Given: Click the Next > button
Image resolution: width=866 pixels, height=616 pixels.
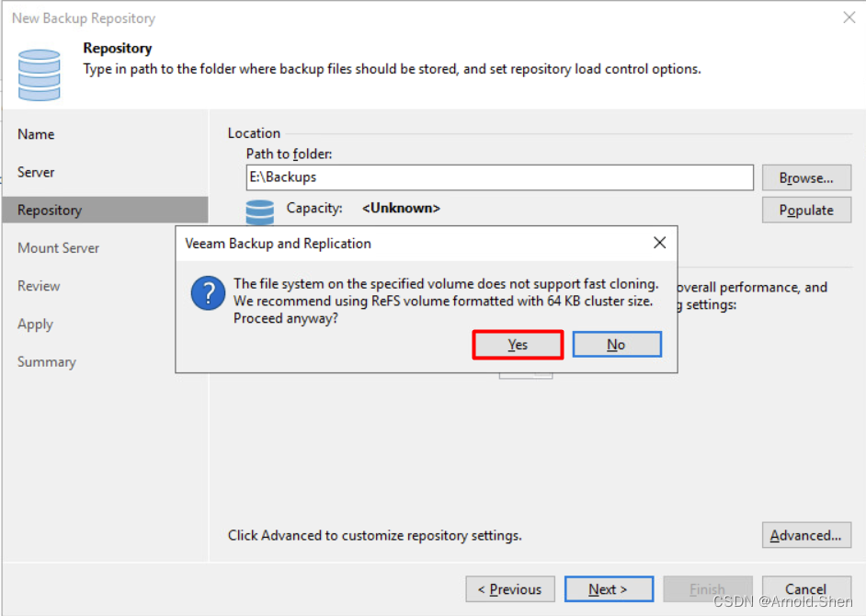Looking at the screenshot, I should coord(609,589).
